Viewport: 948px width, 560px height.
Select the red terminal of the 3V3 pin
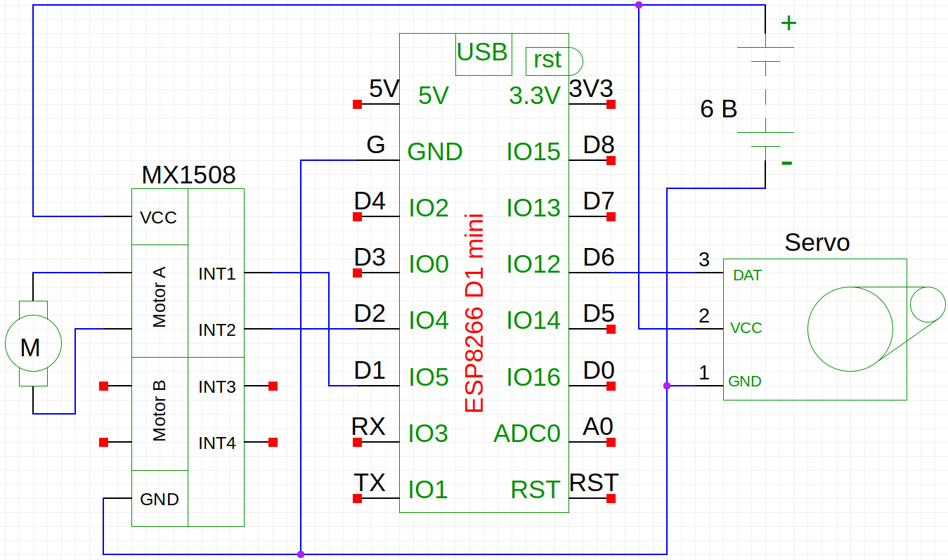611,104
